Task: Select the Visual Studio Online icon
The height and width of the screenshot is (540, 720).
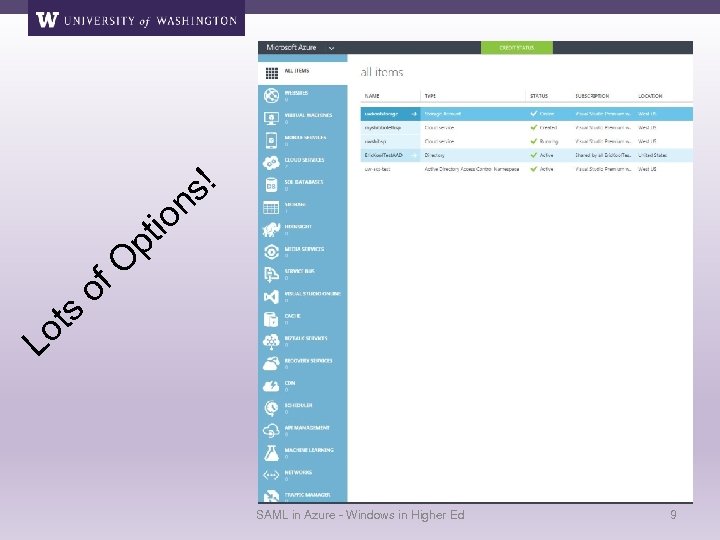Action: 271,297
